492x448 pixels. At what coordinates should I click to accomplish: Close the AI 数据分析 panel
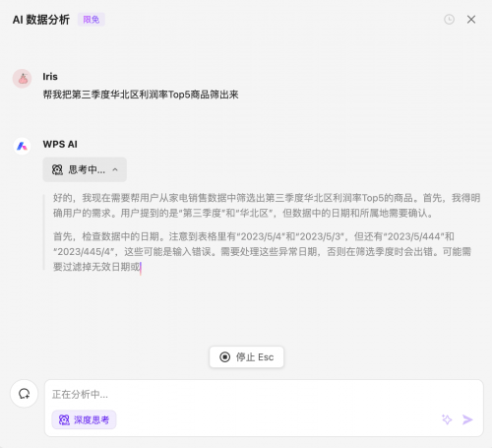point(471,20)
